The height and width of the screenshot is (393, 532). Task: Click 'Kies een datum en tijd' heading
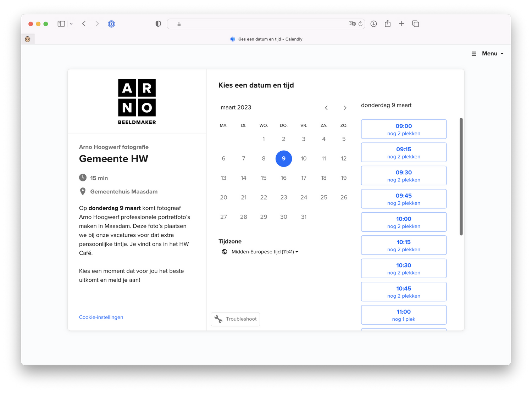256,85
